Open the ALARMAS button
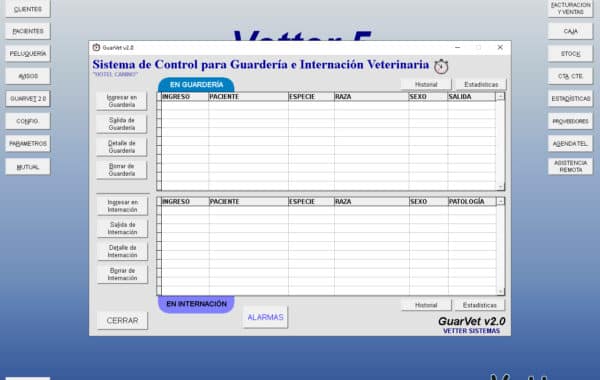The height and width of the screenshot is (380, 600). pyautogui.click(x=265, y=317)
